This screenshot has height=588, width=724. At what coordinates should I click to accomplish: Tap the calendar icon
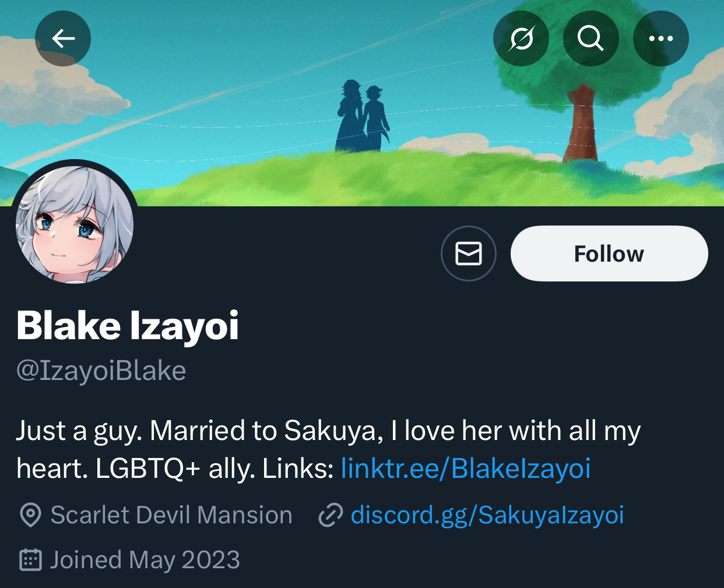30,560
